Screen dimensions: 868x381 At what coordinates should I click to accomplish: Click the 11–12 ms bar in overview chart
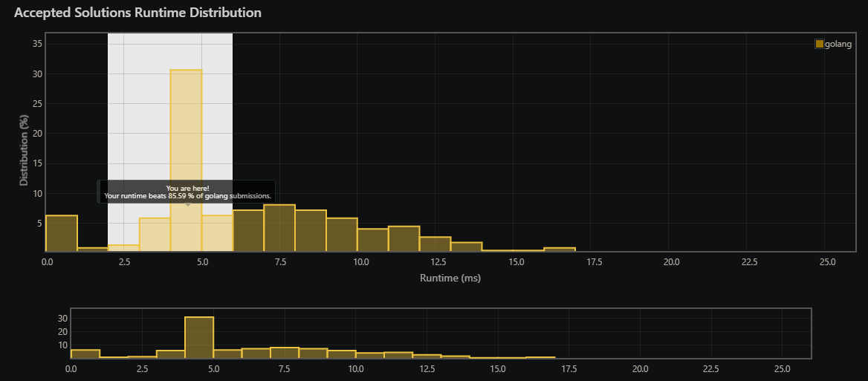pyautogui.click(x=398, y=355)
